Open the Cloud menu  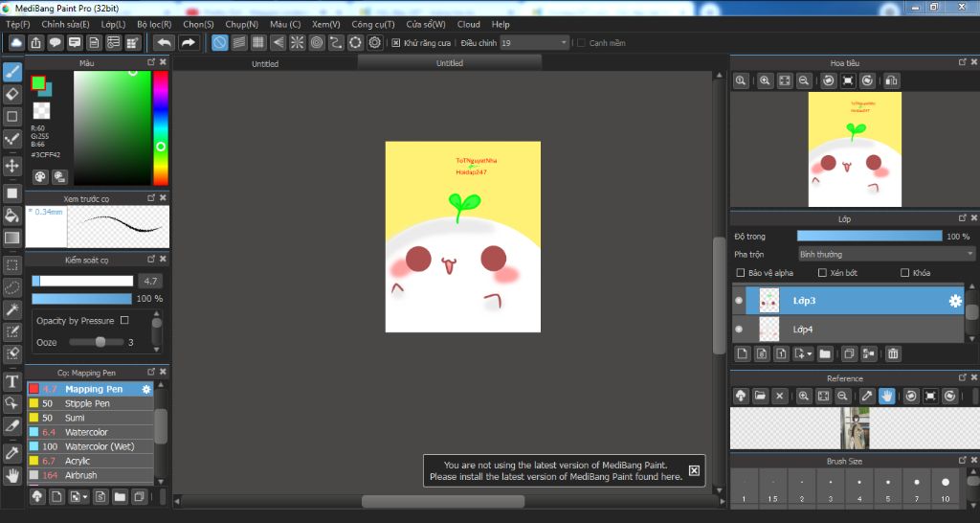pyautogui.click(x=469, y=24)
